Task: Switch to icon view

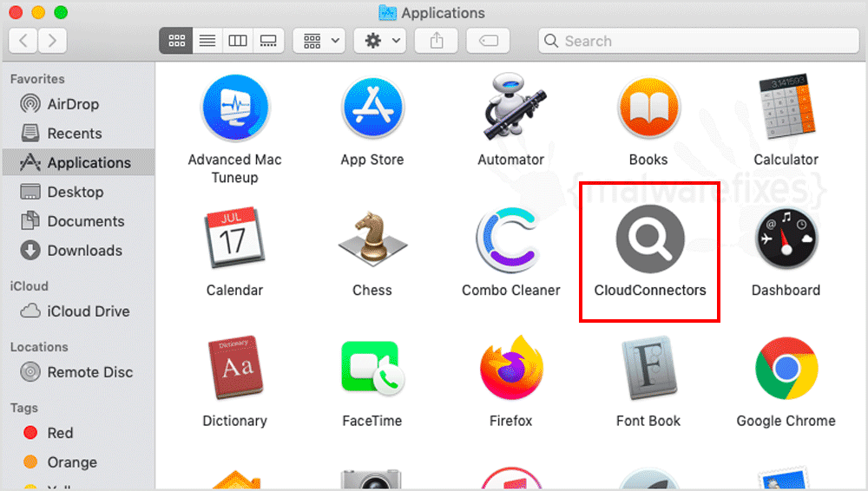Action: click(176, 41)
